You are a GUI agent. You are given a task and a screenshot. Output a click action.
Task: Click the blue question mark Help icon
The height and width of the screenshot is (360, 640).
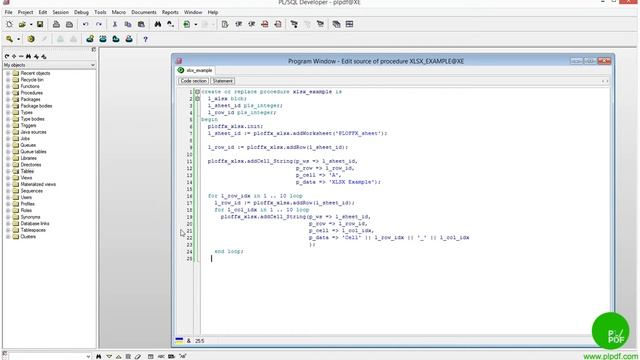click(145, 39)
